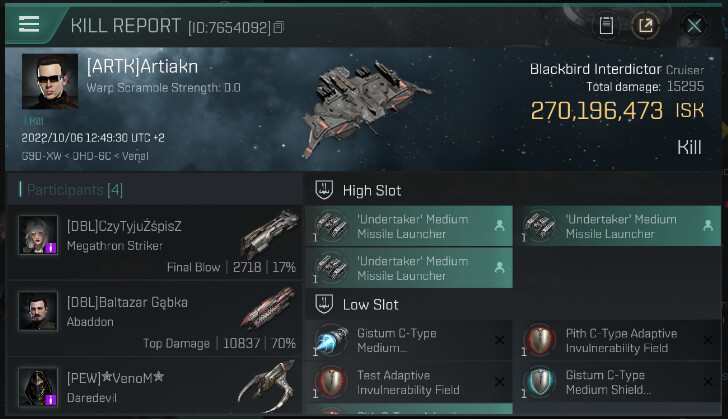This screenshot has width=728, height=419.
Task: Open CzyTyjuZśpisZ pilot portrait
Action: pos(38,235)
